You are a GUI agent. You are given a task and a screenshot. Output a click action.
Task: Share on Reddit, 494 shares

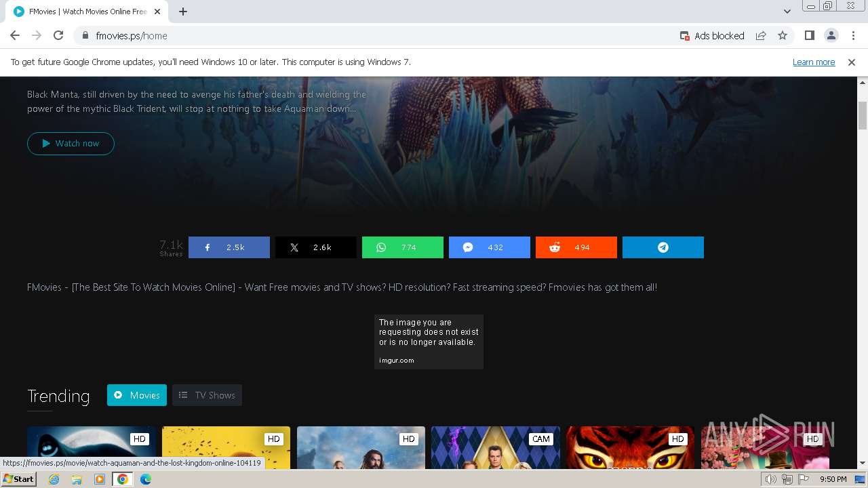tap(576, 247)
